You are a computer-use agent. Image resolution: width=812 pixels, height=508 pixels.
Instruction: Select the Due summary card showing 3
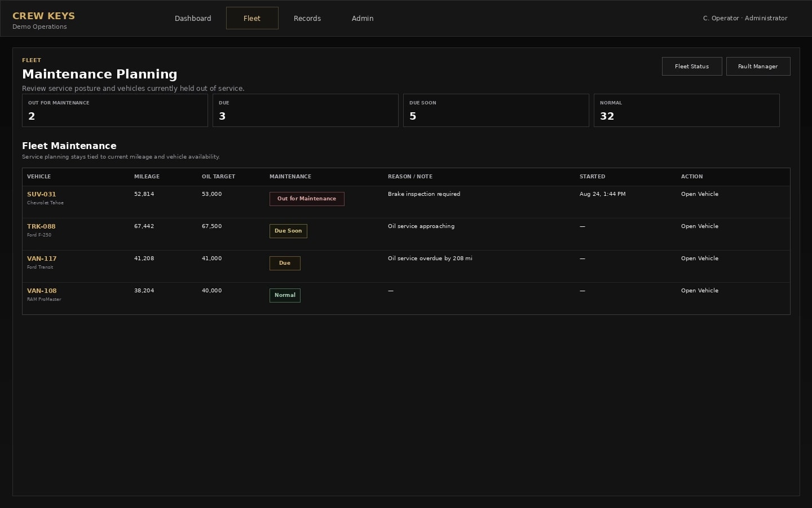coord(306,110)
